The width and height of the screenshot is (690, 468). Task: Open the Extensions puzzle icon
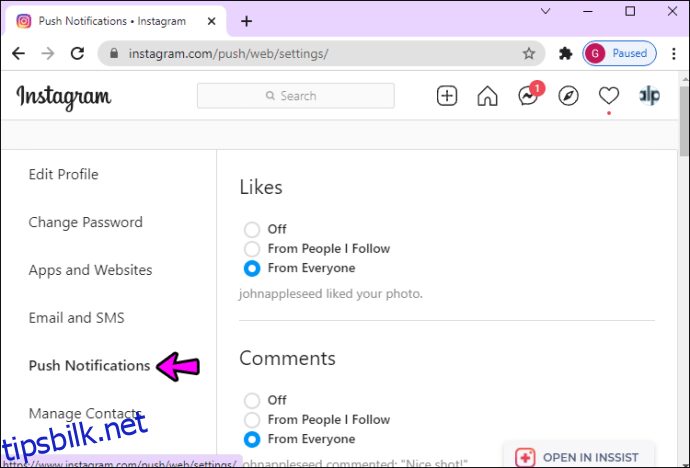(x=565, y=54)
